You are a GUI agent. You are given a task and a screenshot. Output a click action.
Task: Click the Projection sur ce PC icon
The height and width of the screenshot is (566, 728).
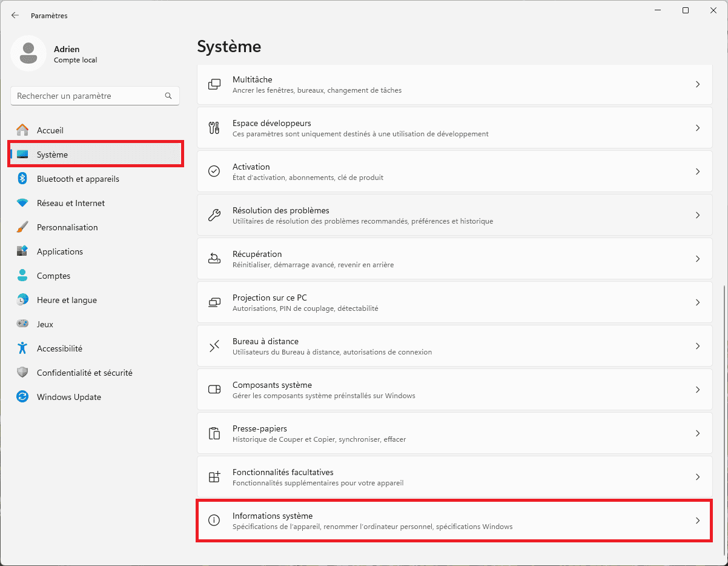point(214,302)
